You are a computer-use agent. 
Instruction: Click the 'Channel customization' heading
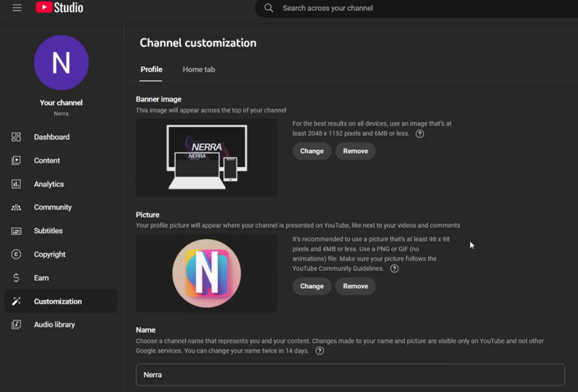point(198,43)
